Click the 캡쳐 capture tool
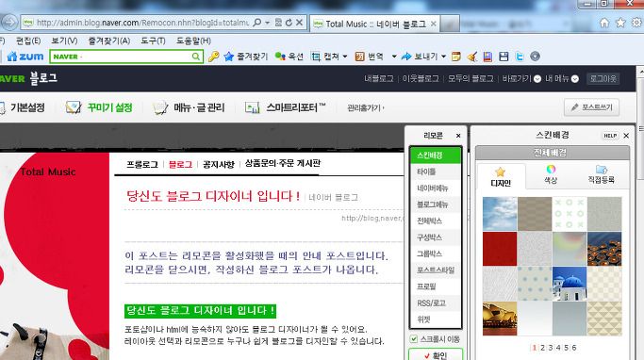 (x=325, y=57)
